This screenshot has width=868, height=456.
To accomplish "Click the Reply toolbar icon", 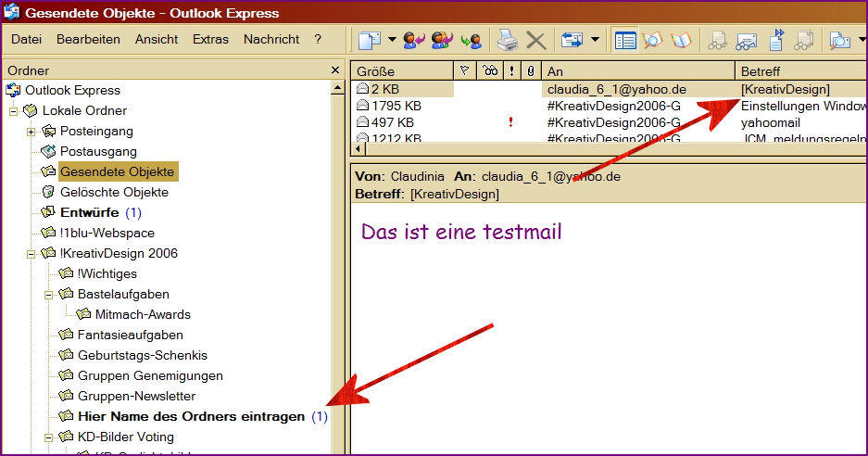I will tap(414, 40).
